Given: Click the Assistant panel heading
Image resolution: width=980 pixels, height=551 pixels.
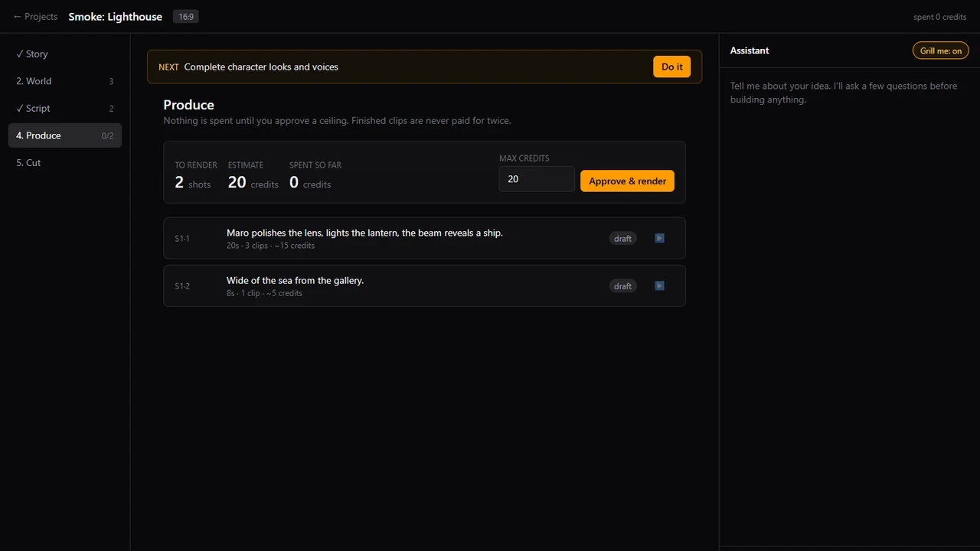Looking at the screenshot, I should coord(750,51).
